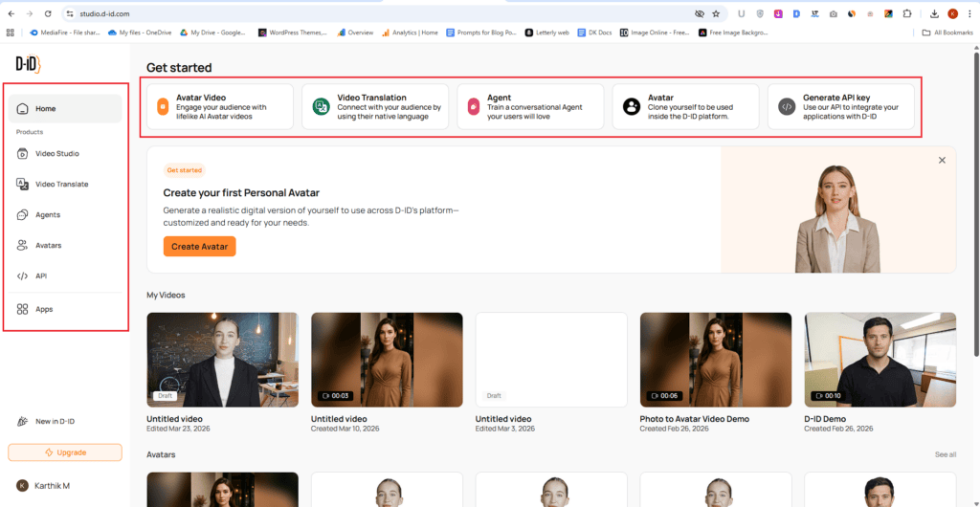Screen dimensions: 980x507
Task: Open Chrome downloads icon
Action: pos(934,13)
